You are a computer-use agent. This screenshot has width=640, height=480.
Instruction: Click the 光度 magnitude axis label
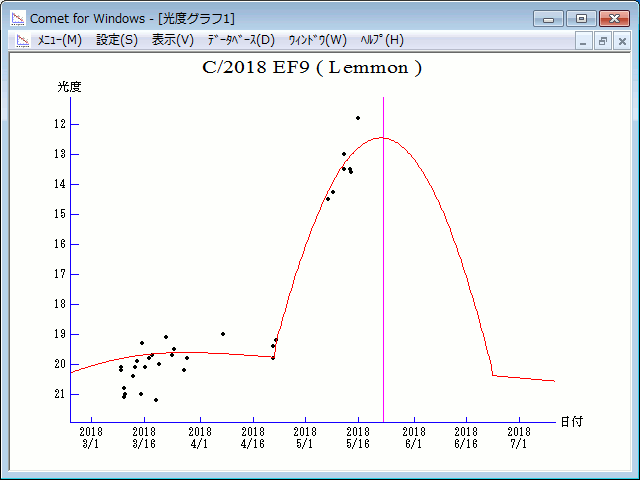(x=69, y=87)
